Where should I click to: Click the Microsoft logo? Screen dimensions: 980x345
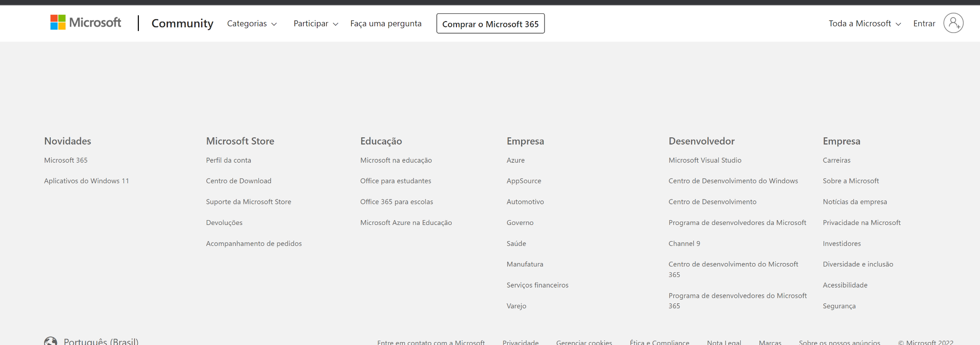pyautogui.click(x=86, y=22)
